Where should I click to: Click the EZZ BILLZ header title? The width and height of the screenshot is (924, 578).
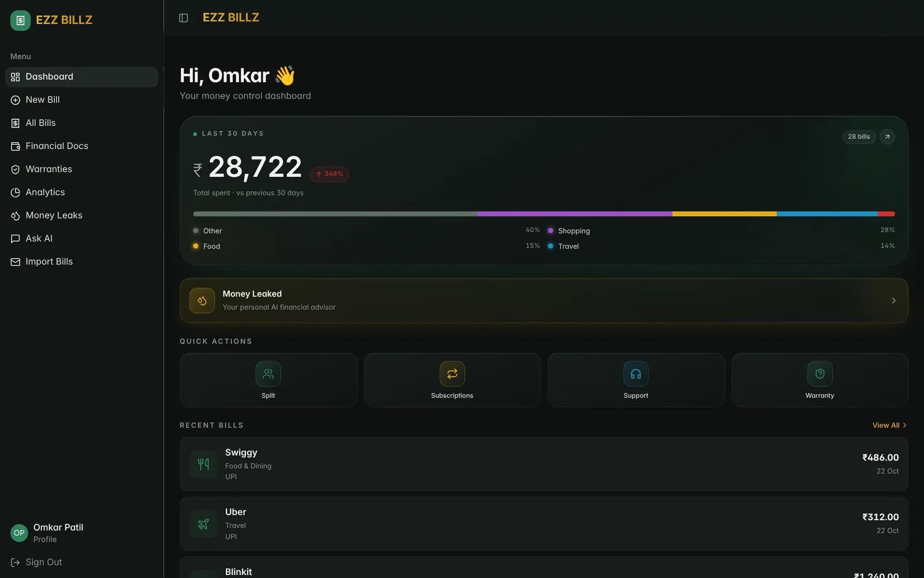(x=231, y=18)
